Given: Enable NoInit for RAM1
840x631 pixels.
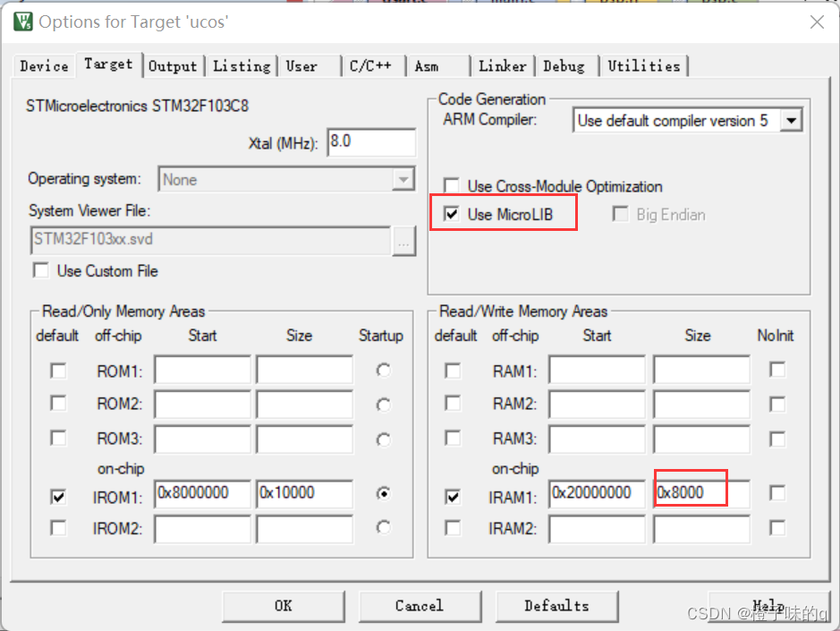Looking at the screenshot, I should 777,370.
